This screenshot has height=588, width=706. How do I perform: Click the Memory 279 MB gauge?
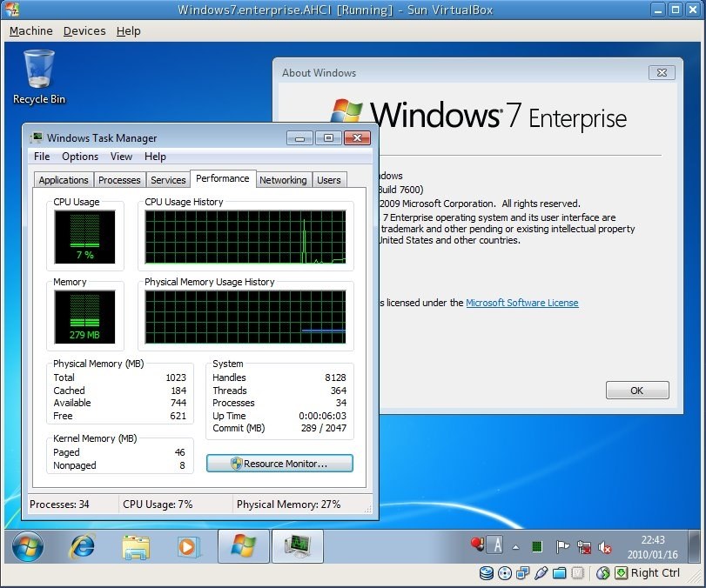point(84,317)
